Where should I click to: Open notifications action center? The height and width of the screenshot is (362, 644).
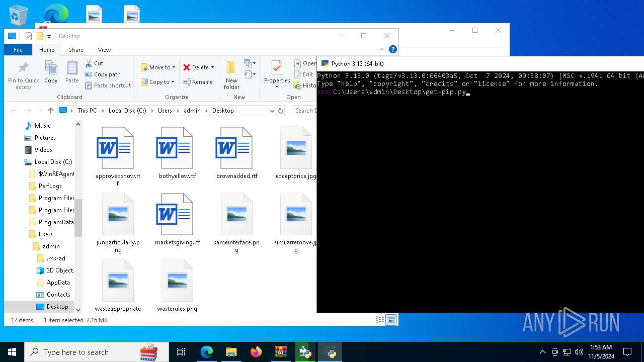[627, 352]
